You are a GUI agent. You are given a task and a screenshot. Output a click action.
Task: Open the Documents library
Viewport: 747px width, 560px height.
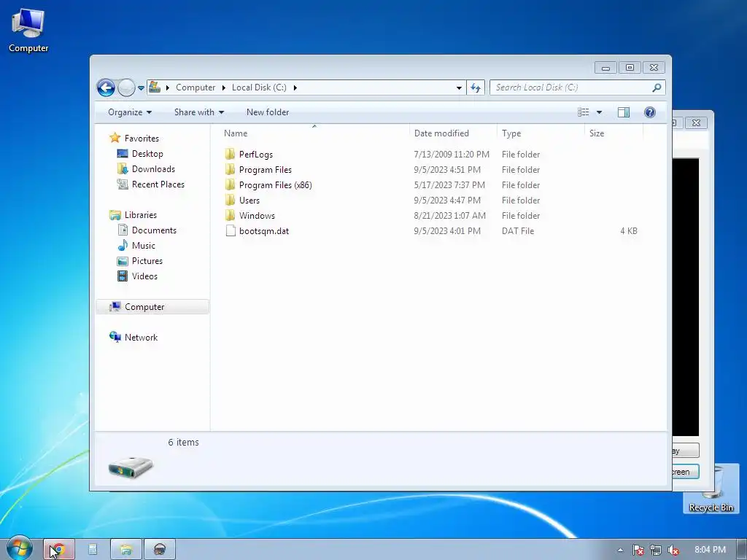coord(154,230)
